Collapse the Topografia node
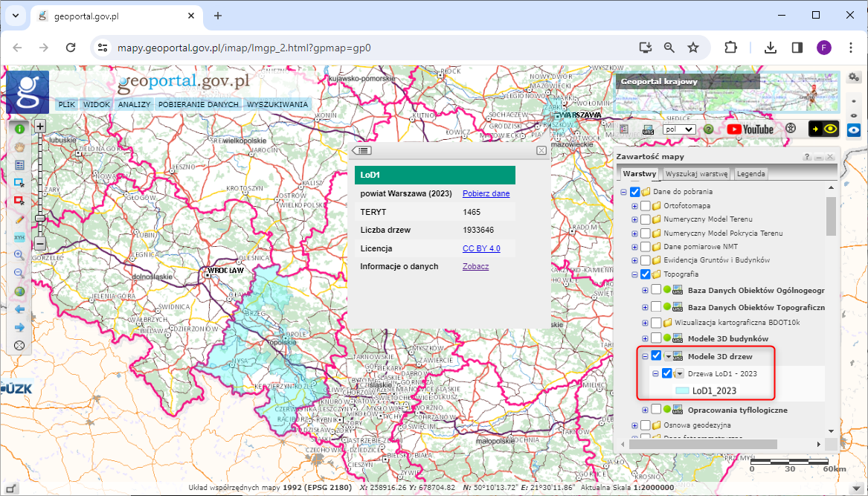The width and height of the screenshot is (868, 496). tap(634, 274)
